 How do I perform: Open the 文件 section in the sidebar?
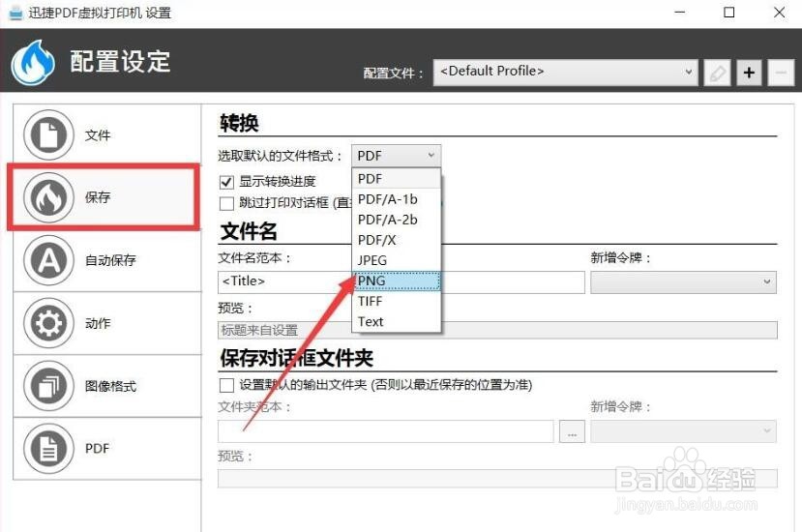tap(106, 134)
